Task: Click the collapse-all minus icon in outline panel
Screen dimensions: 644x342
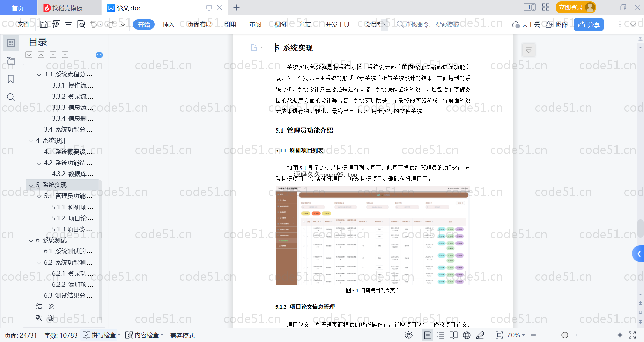Action: tap(65, 55)
